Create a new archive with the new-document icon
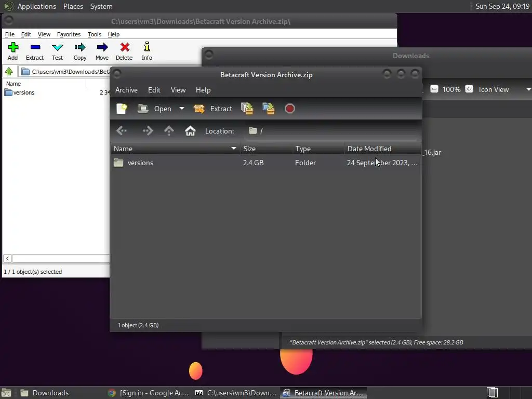Viewport: 532px width, 399px height. click(x=122, y=109)
